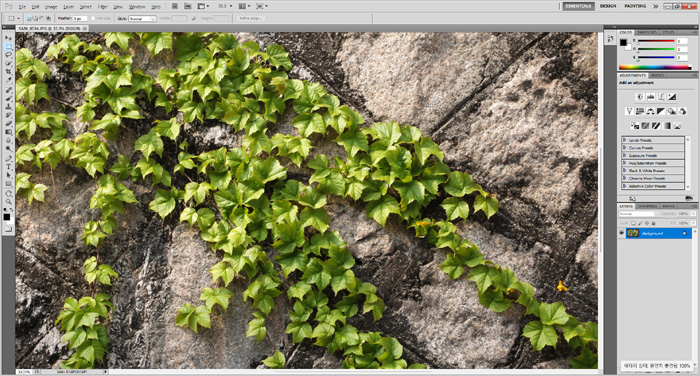
Task: Add a Curves adjustment
Action: click(x=661, y=96)
